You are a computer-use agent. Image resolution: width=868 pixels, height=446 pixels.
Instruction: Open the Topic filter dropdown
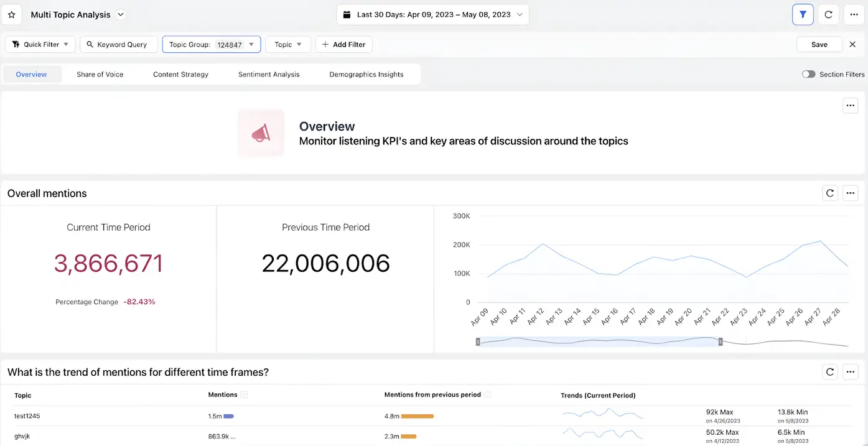288,44
